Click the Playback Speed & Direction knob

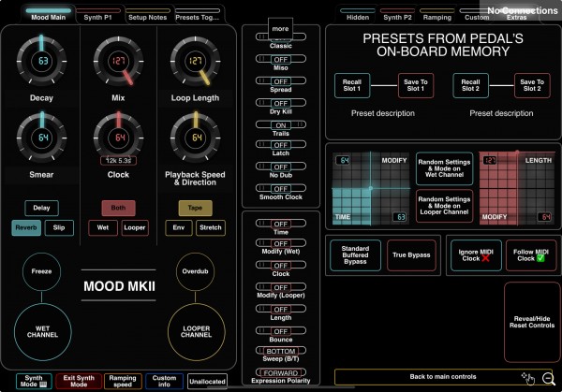pyautogui.click(x=196, y=138)
